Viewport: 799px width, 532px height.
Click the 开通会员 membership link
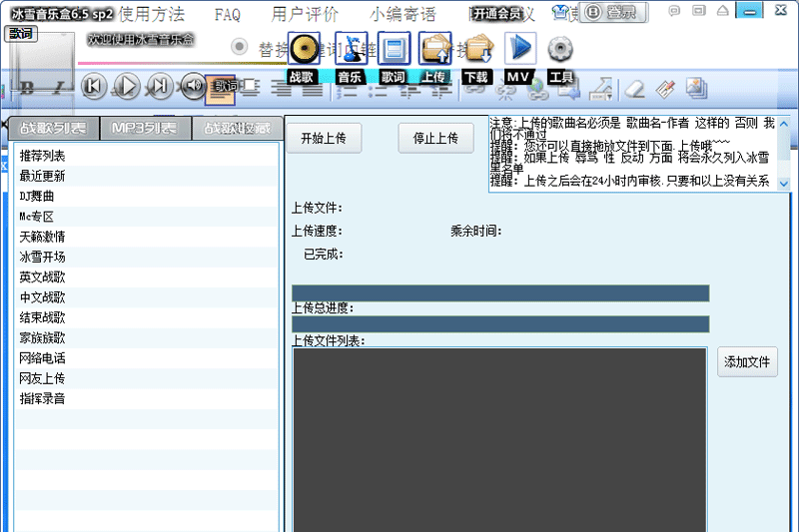(496, 14)
